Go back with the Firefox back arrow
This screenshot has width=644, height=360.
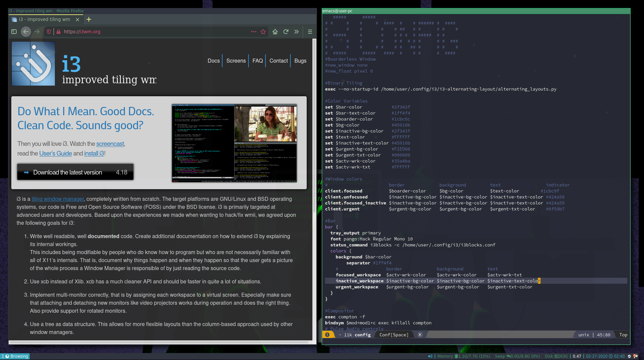click(26, 32)
